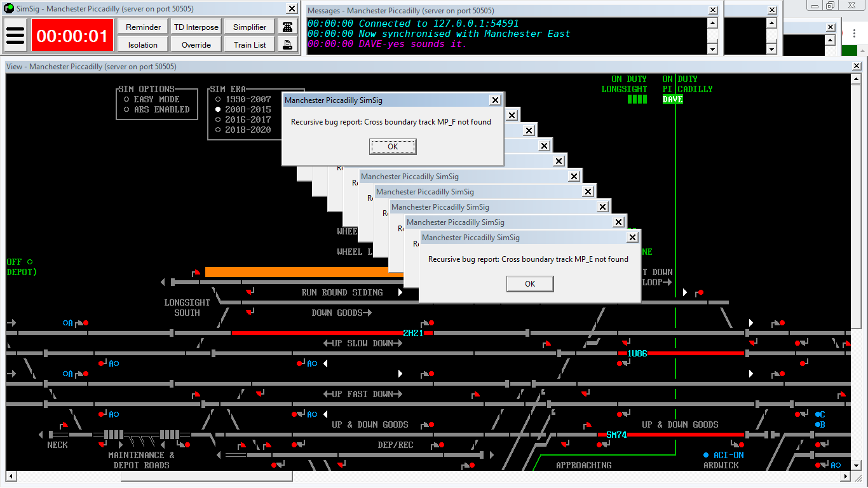This screenshot has width=868, height=488.
Task: Click the RUN ROUND SIDING label
Action: tap(342, 292)
